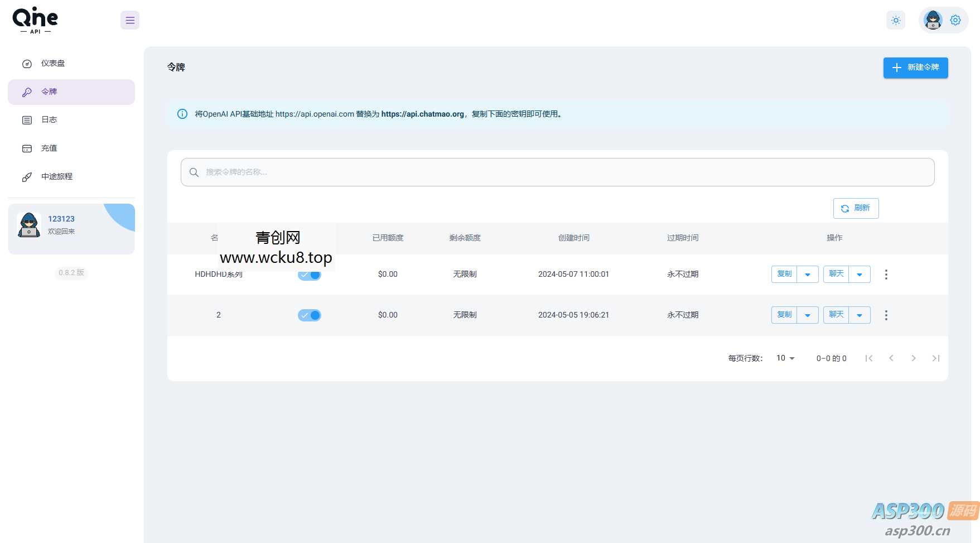Click the three-dot menu for HDHDHD token
The height and width of the screenshot is (543, 980).
pyautogui.click(x=886, y=275)
